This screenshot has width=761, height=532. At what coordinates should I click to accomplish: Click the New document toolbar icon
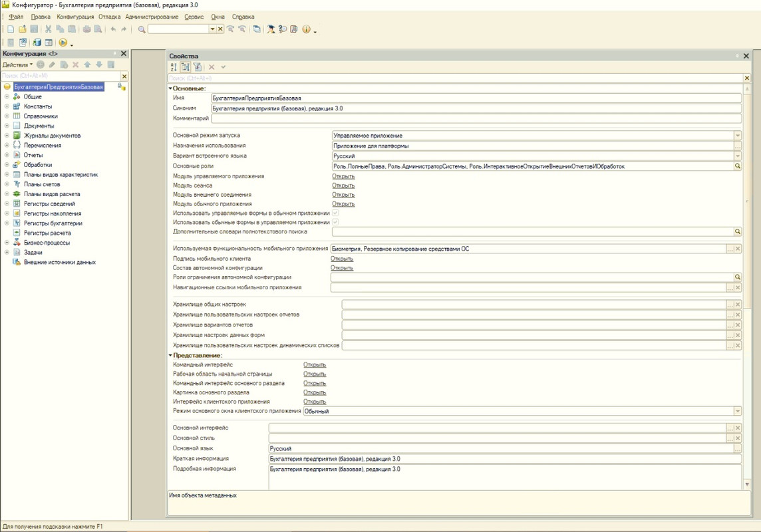[x=11, y=29]
